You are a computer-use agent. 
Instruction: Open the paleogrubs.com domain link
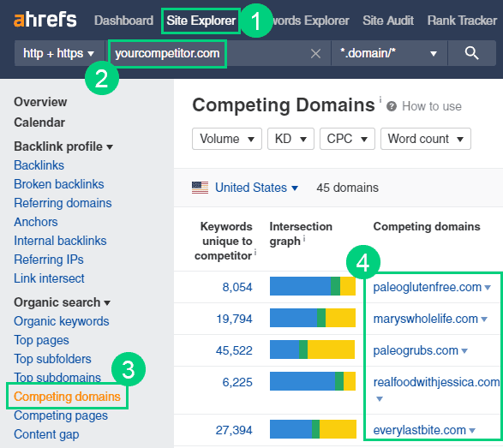(x=416, y=350)
